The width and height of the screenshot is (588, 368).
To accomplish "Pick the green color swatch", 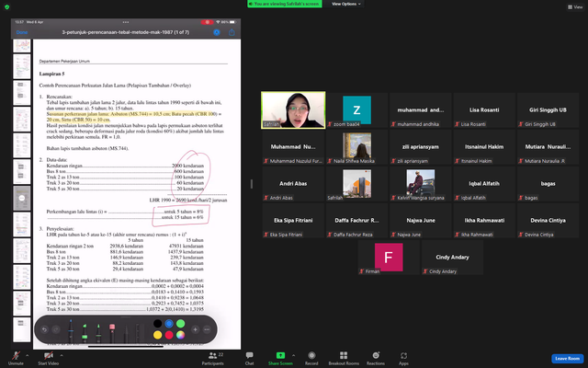I will pyautogui.click(x=180, y=324).
